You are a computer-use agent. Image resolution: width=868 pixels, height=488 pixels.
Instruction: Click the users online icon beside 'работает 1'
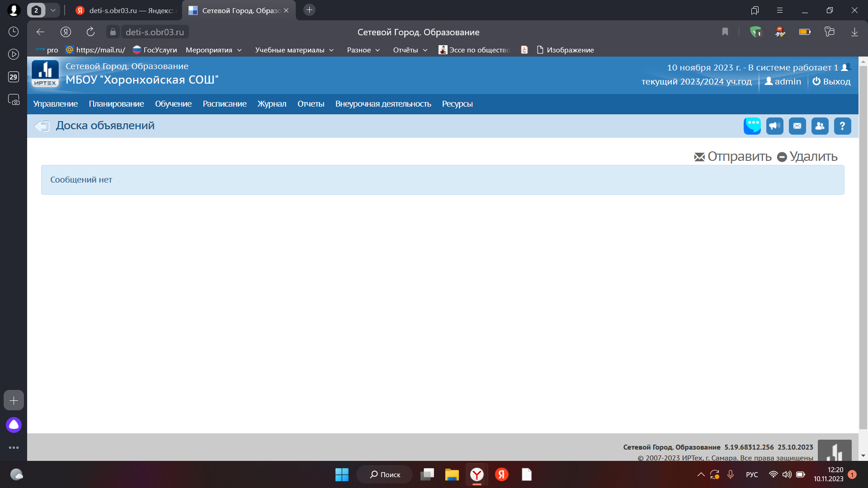point(846,67)
